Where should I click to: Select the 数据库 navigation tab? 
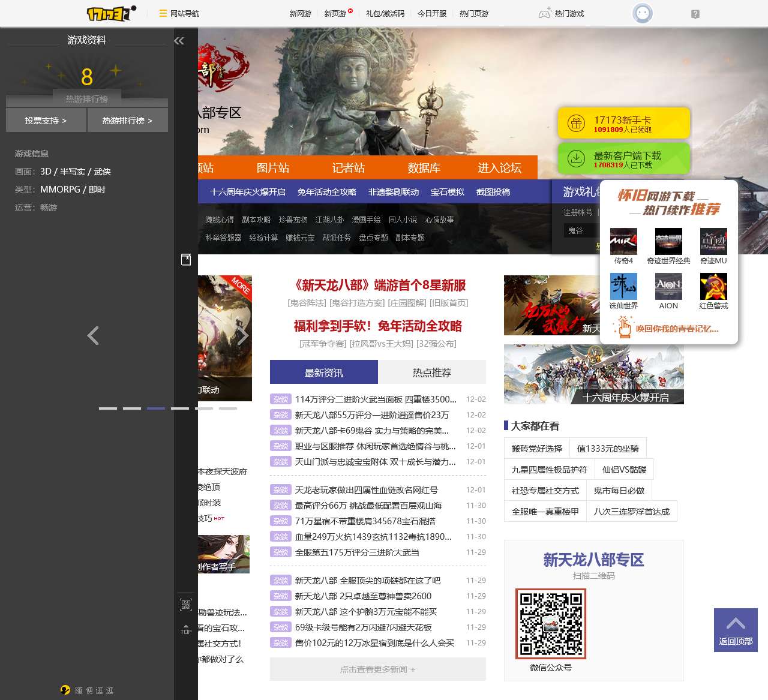pos(424,168)
